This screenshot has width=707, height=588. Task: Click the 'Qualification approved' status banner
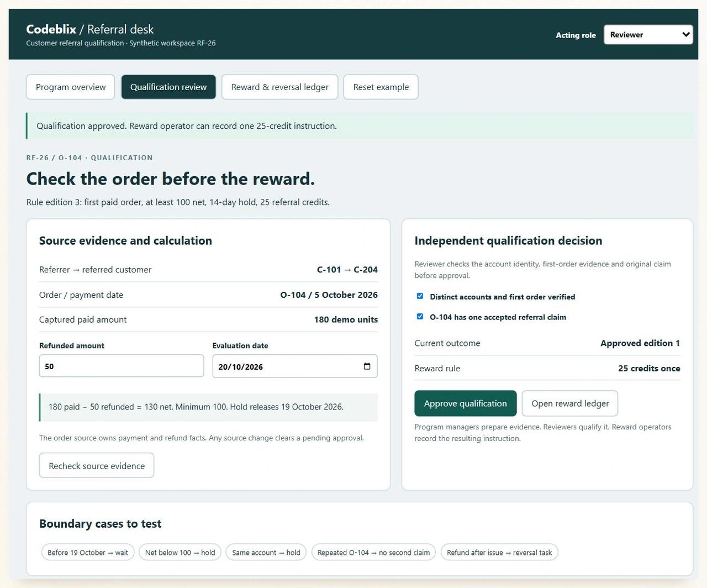coord(360,126)
